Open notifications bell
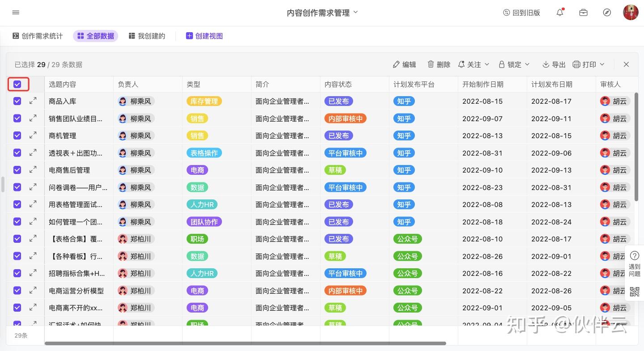The height and width of the screenshot is (351, 644). click(x=560, y=13)
